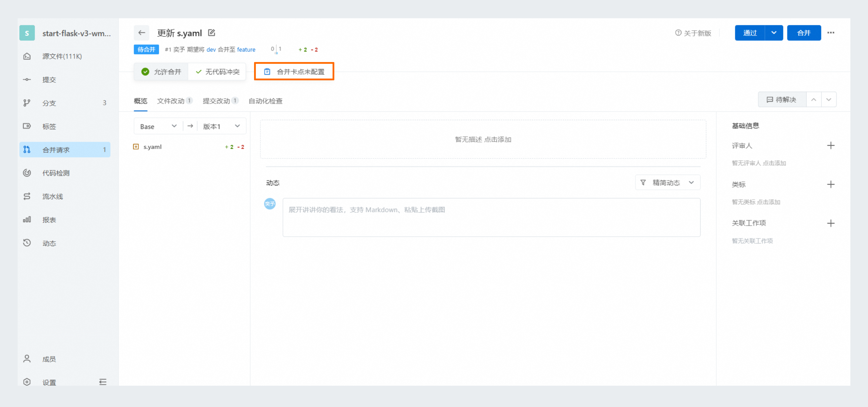The width and height of the screenshot is (868, 407).
Task: Open the 关于新版 help link
Action: tap(693, 33)
